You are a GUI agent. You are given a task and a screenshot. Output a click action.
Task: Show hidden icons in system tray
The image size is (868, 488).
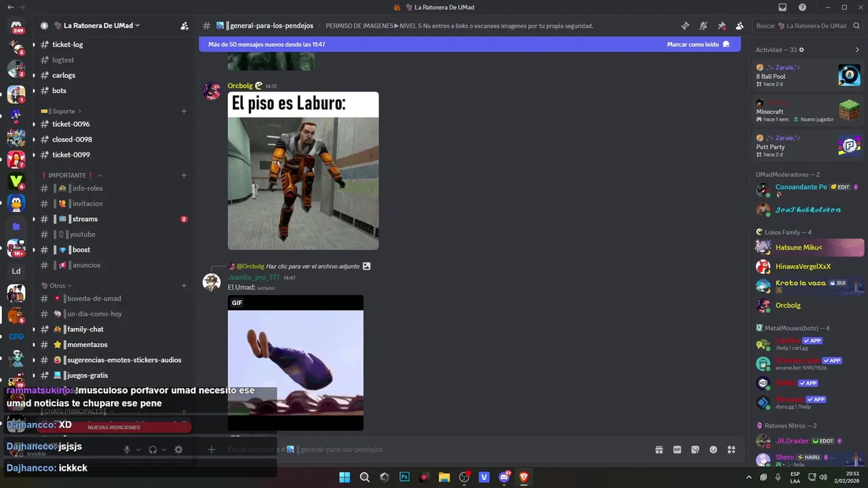coord(749,477)
